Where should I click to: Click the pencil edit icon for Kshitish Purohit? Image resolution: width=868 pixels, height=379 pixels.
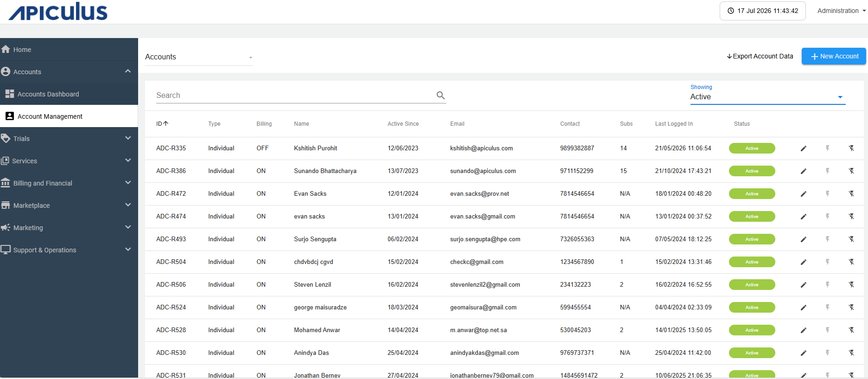pyautogui.click(x=804, y=148)
